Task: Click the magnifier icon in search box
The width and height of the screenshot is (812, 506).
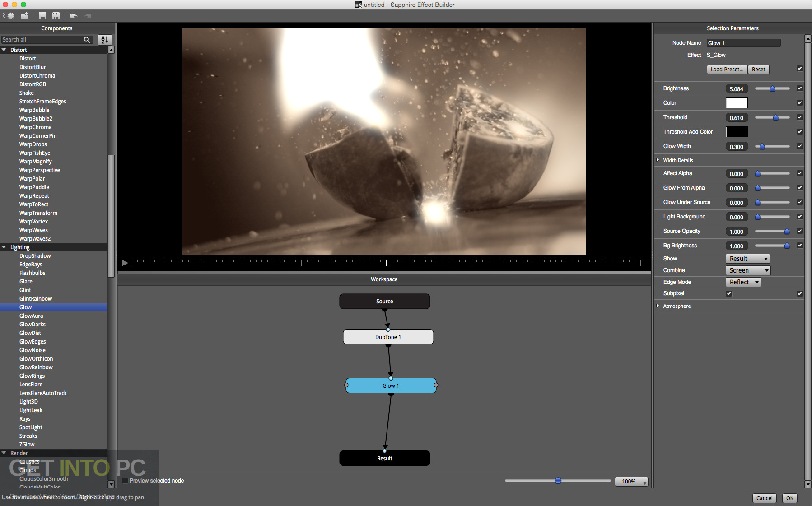Action: coord(87,40)
